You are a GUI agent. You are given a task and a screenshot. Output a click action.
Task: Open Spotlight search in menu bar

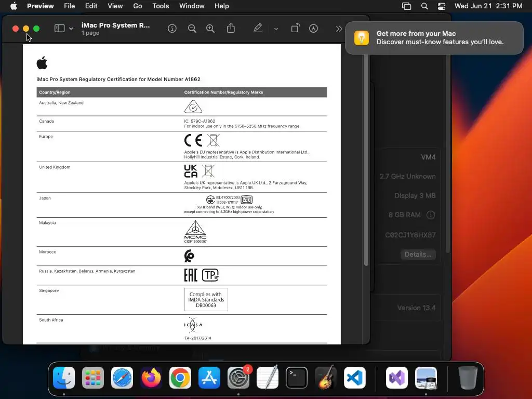click(x=424, y=6)
